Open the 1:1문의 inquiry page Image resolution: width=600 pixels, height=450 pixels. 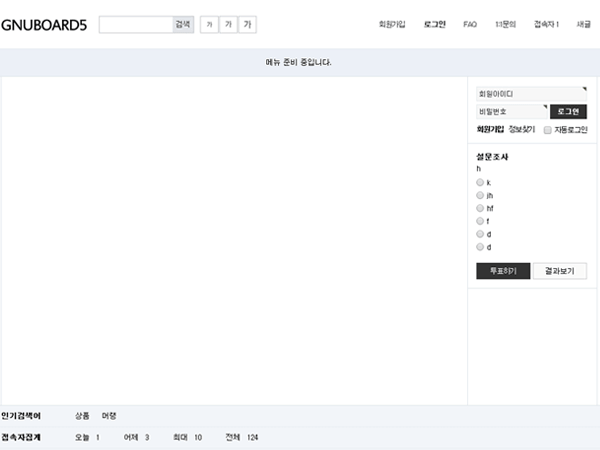(x=506, y=24)
